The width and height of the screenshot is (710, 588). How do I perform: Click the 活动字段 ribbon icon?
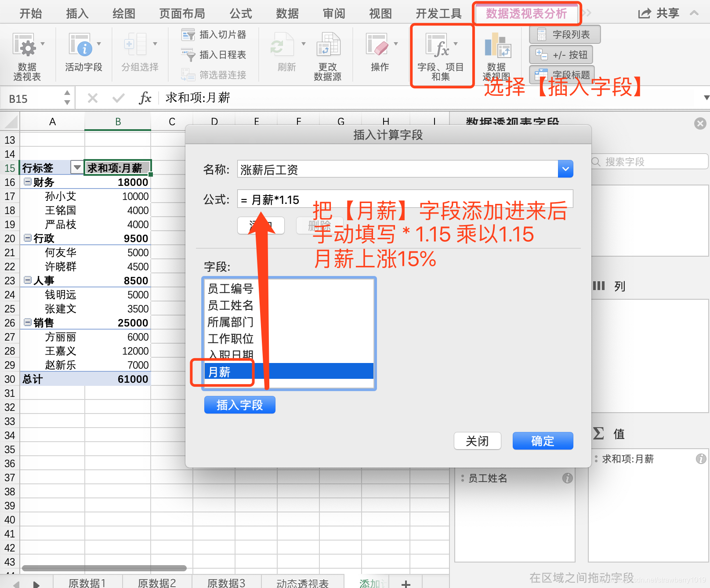click(80, 45)
